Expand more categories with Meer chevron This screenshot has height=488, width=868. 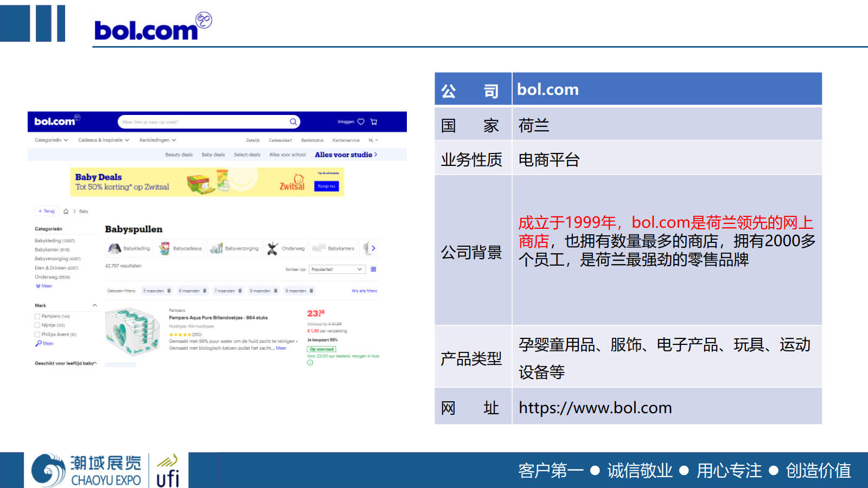click(43, 286)
